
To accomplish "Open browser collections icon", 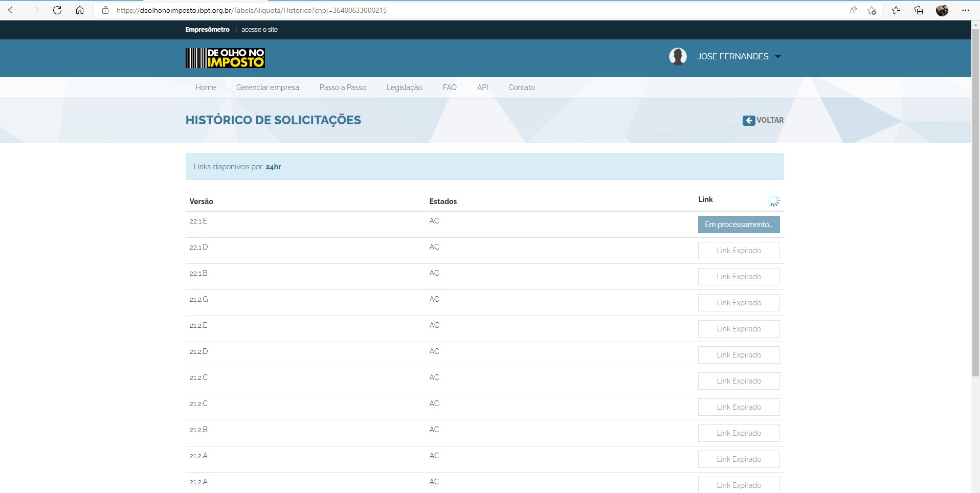I will 919,10.
